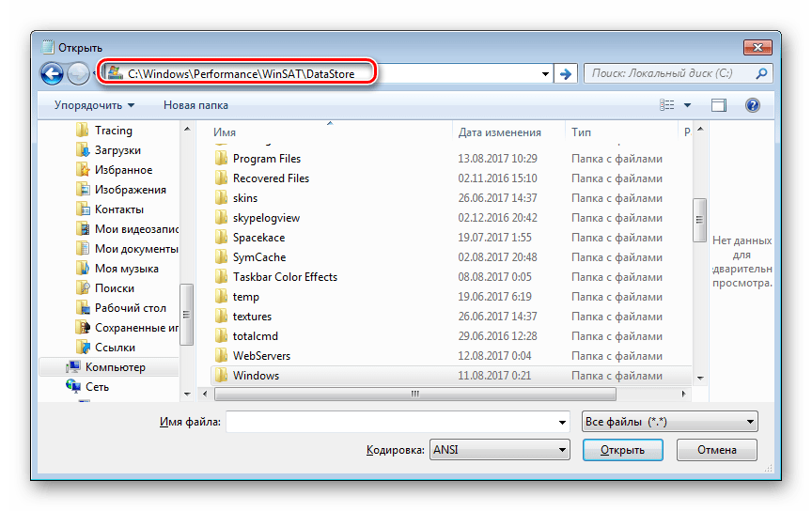Screen dimensions: 812x511
Task: Open the Help question mark icon
Action: coord(753,105)
